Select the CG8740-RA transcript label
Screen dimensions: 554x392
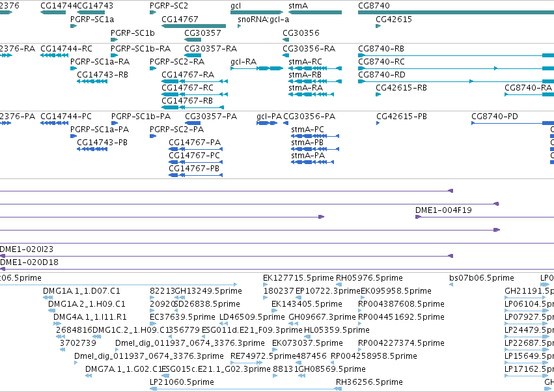point(528,88)
